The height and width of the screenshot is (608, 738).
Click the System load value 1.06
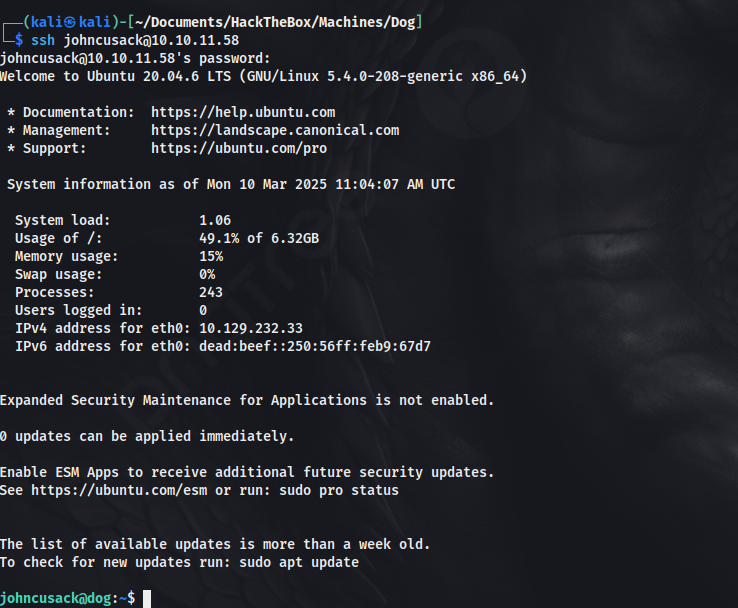215,220
